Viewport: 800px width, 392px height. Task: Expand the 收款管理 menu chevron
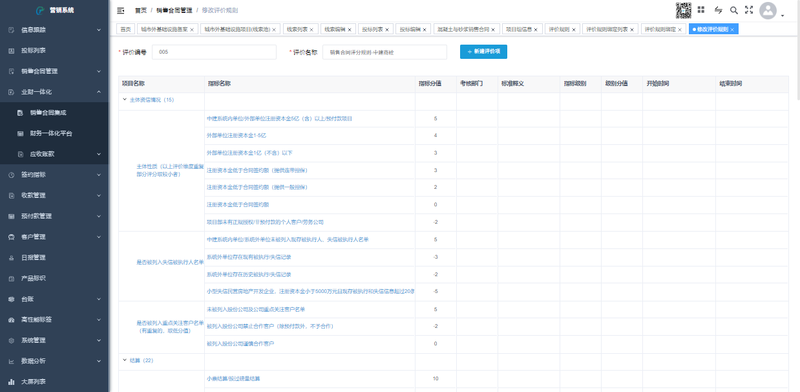(x=98, y=195)
